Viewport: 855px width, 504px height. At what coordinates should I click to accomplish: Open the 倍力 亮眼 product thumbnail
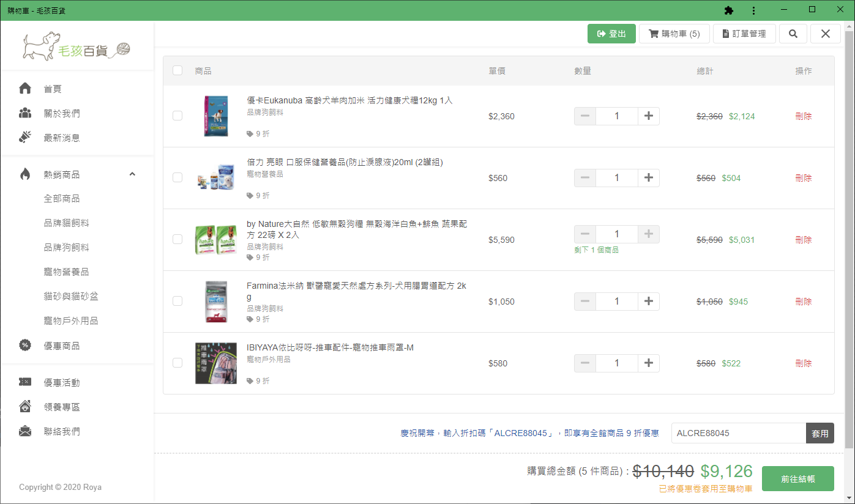pos(216,178)
